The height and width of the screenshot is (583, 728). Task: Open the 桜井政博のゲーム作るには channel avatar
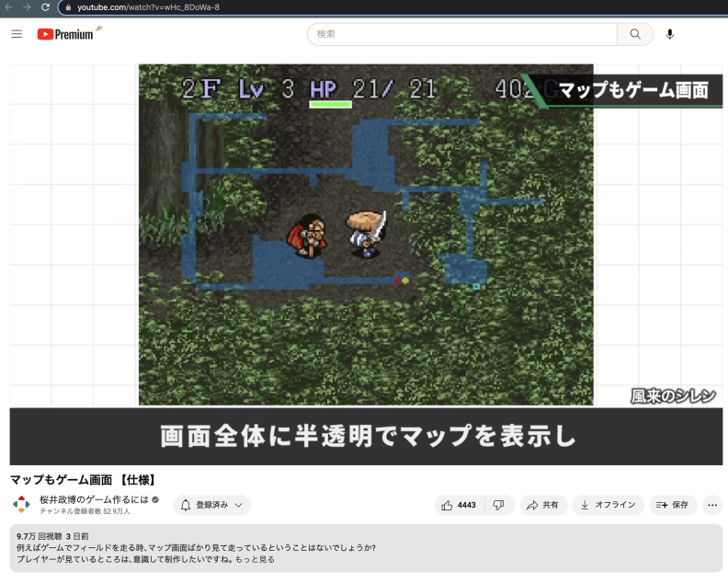pos(21,505)
